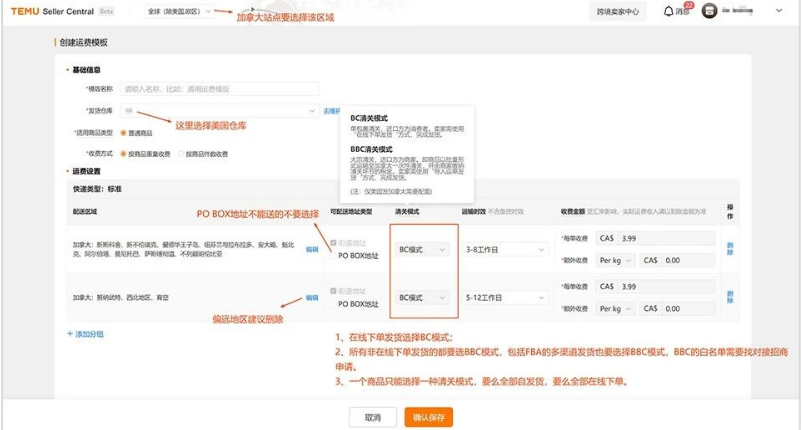Open the 全球 region selector dropdown
802x430 pixels.
point(179,11)
